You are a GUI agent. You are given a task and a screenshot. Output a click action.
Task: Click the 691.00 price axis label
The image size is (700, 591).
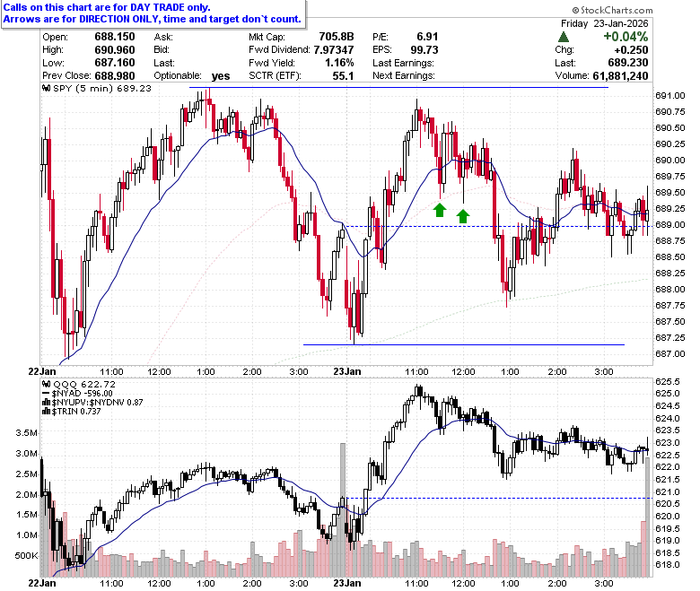(669, 95)
